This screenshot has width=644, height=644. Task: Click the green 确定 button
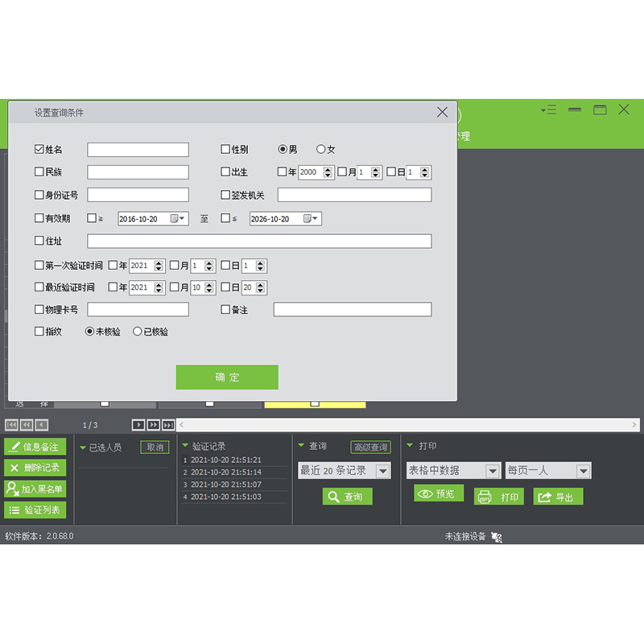(227, 377)
